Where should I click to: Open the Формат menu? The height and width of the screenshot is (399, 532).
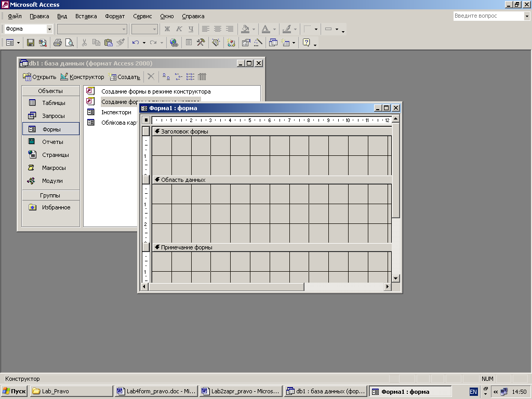point(115,16)
